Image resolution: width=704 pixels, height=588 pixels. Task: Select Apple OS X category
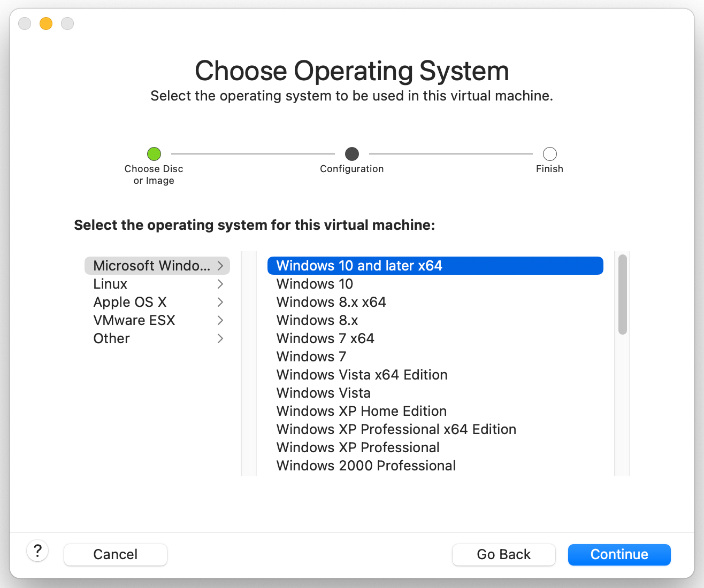click(130, 302)
